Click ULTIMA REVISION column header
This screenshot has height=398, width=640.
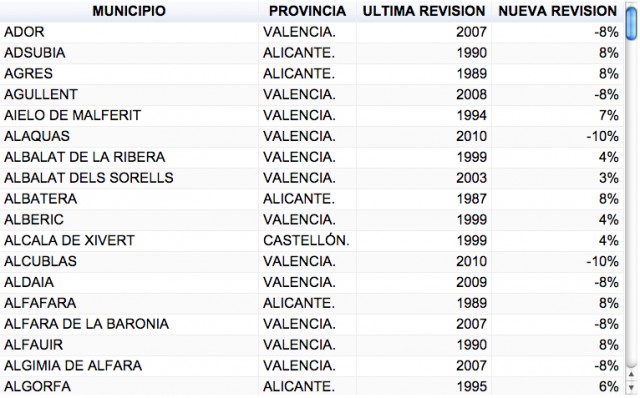(x=424, y=11)
